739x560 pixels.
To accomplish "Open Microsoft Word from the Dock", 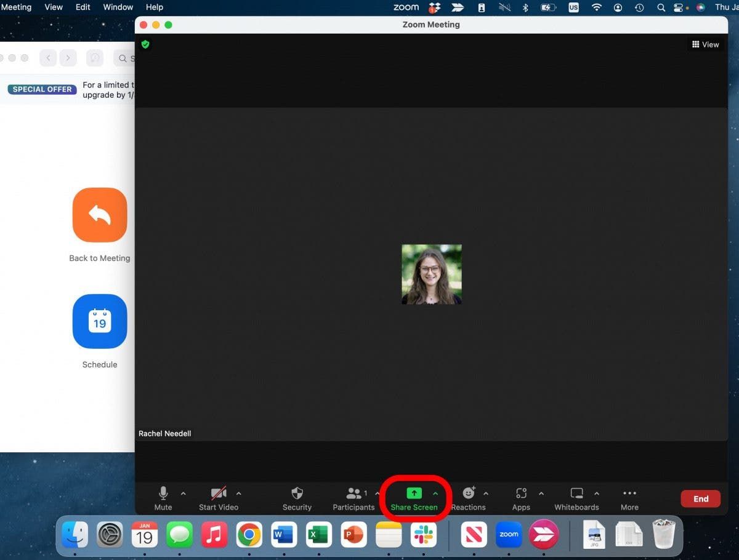I will [x=284, y=534].
